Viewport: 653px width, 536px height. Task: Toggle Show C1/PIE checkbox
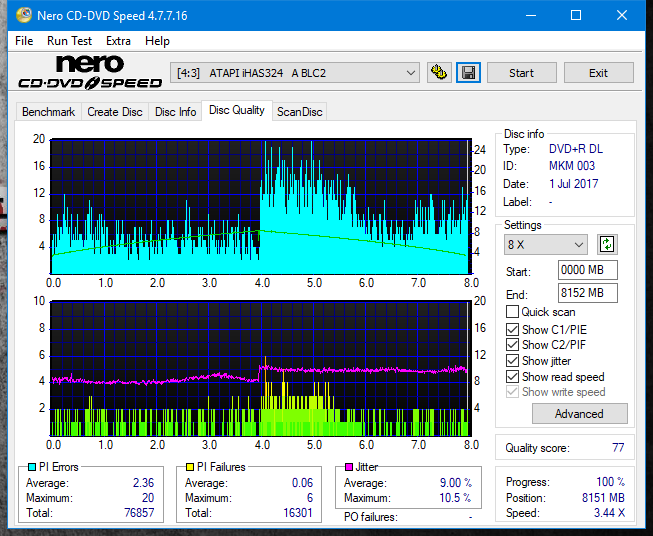click(512, 330)
